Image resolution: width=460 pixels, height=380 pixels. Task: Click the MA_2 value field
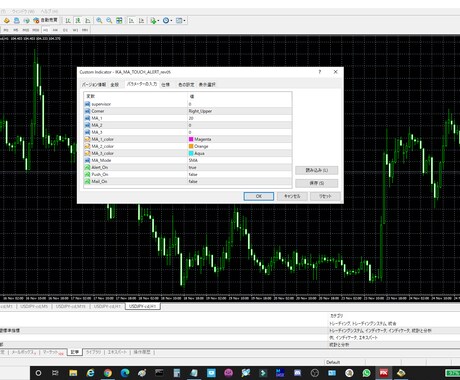240,125
